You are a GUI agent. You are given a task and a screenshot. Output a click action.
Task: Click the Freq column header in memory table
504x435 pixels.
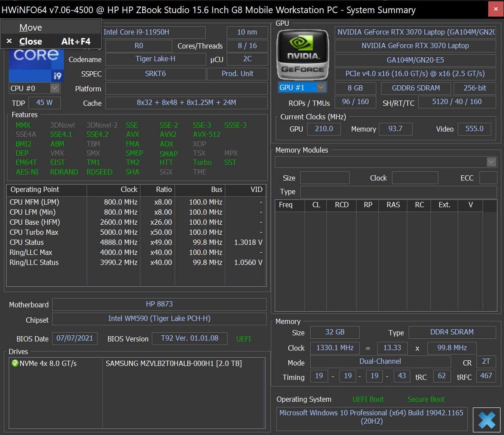286,205
